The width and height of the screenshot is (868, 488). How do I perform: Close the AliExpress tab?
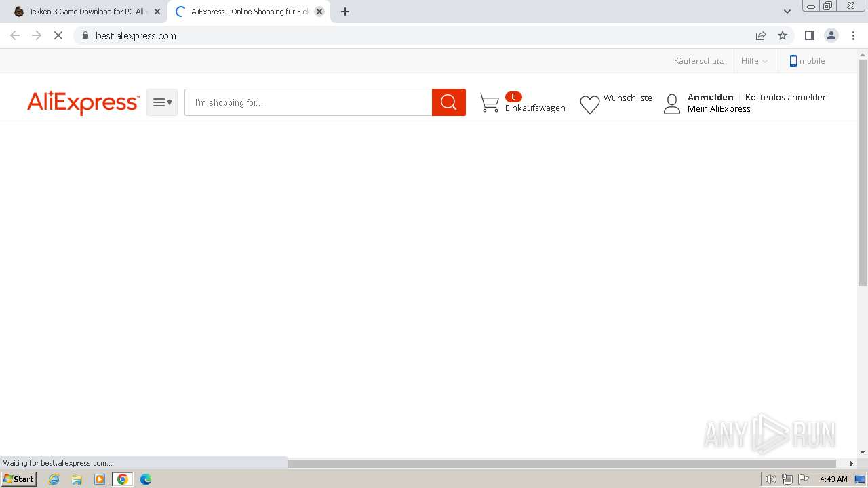[x=319, y=12]
